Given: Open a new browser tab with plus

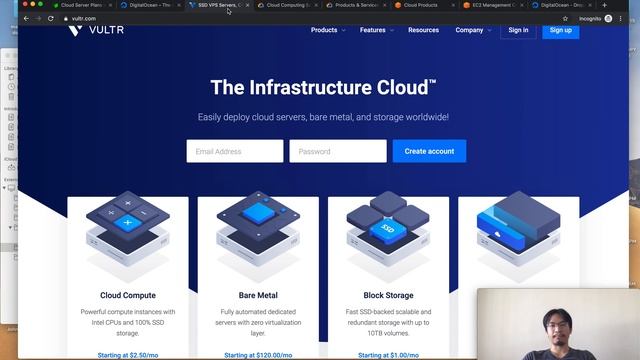Looking at the screenshot, I should (x=604, y=5).
